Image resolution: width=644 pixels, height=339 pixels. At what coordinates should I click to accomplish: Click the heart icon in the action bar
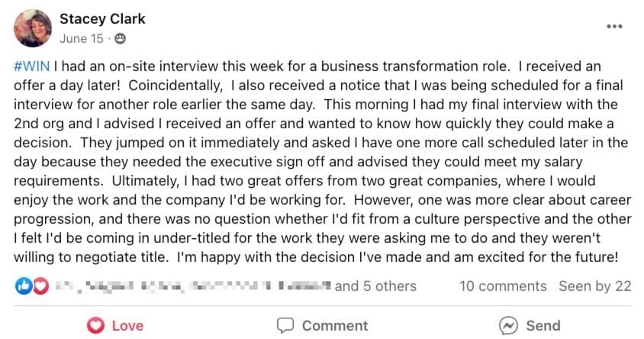(95, 325)
